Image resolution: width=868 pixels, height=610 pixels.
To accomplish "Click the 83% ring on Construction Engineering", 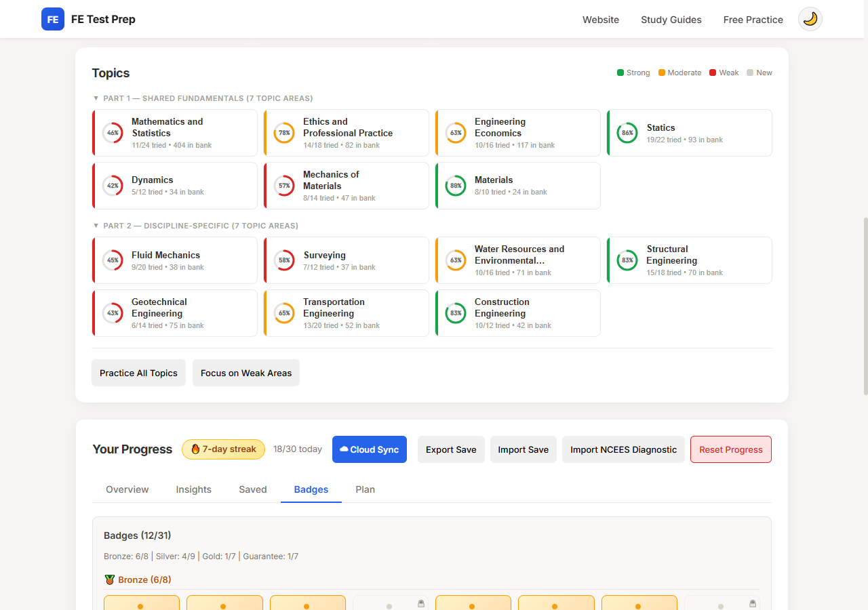I will coord(456,313).
